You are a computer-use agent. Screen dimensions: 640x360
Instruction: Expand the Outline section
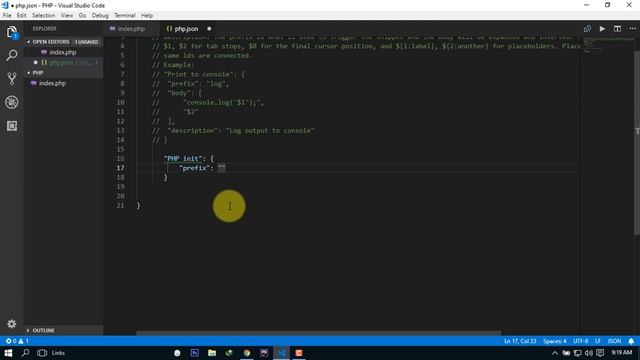pyautogui.click(x=63, y=330)
